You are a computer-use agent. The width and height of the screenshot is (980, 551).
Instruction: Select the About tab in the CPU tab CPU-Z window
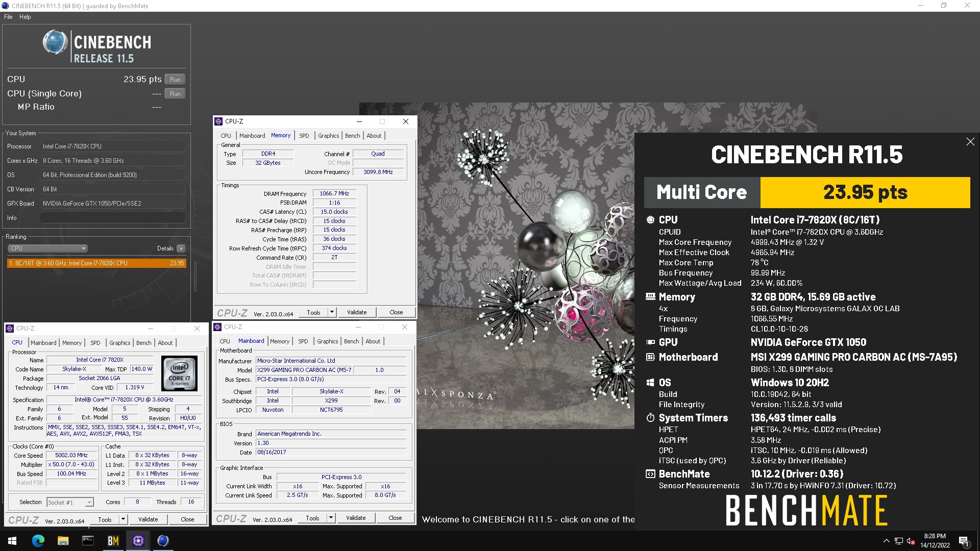coord(165,343)
